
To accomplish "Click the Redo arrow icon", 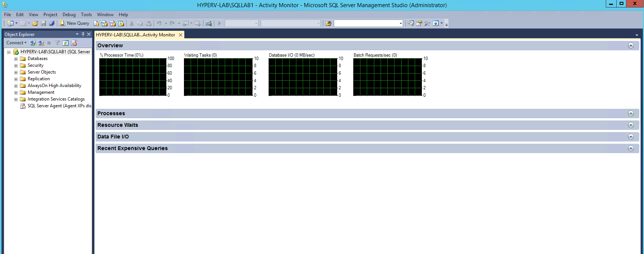I will pos(172,23).
